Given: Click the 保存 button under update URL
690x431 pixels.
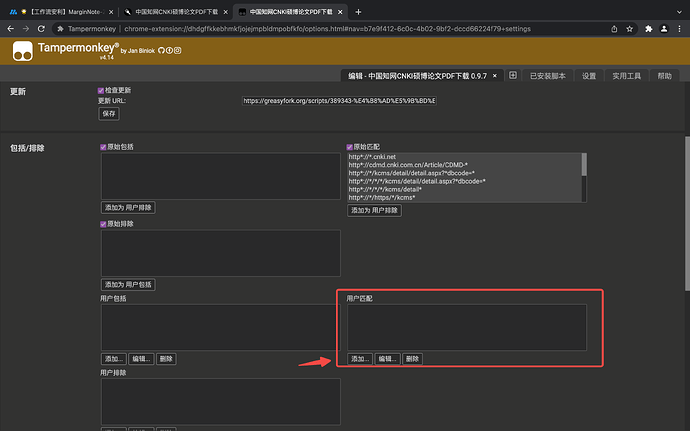Looking at the screenshot, I should (109, 114).
